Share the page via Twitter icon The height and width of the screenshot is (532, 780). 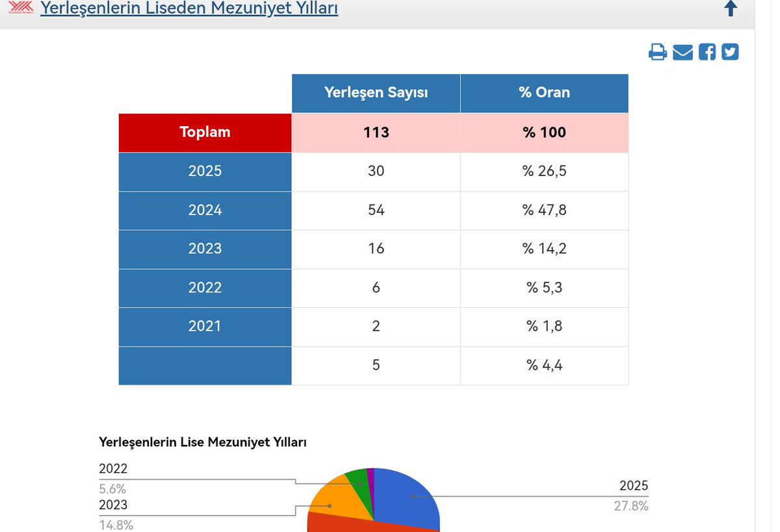click(731, 52)
